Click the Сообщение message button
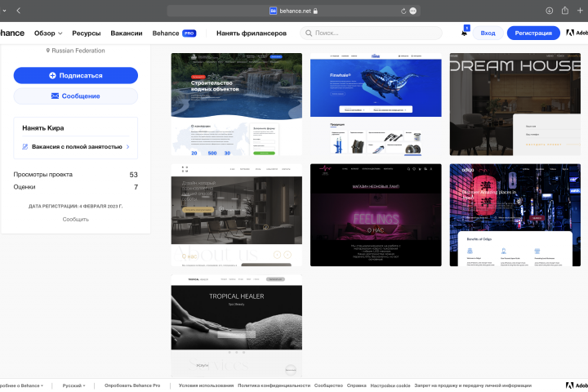The height and width of the screenshot is (392, 588). tap(76, 96)
